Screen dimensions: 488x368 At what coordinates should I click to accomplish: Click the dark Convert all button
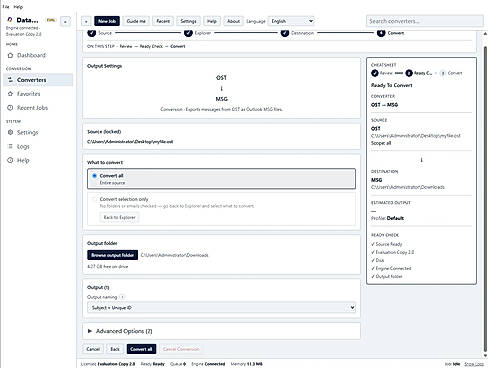coord(141,349)
